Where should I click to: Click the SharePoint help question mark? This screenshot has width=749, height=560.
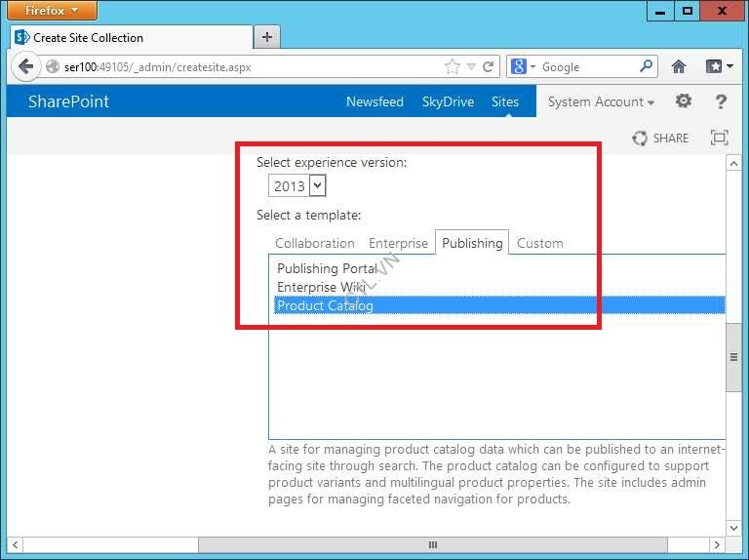(x=721, y=101)
